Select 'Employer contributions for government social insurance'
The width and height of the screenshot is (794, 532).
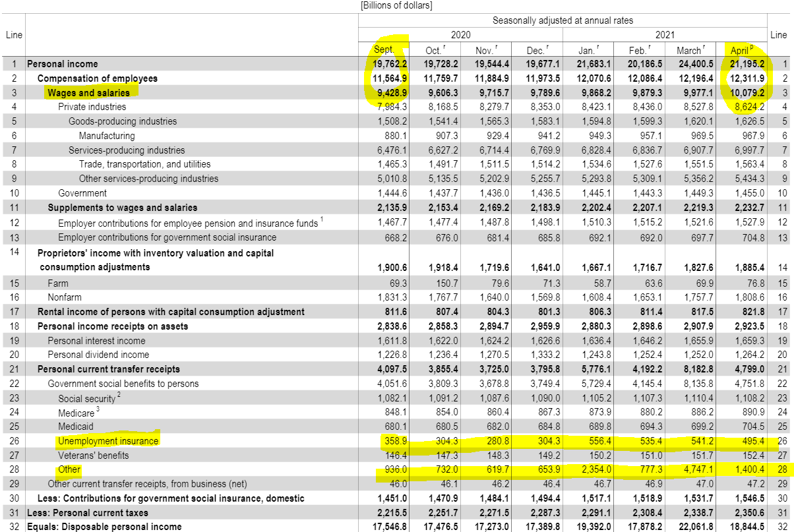tap(168, 237)
